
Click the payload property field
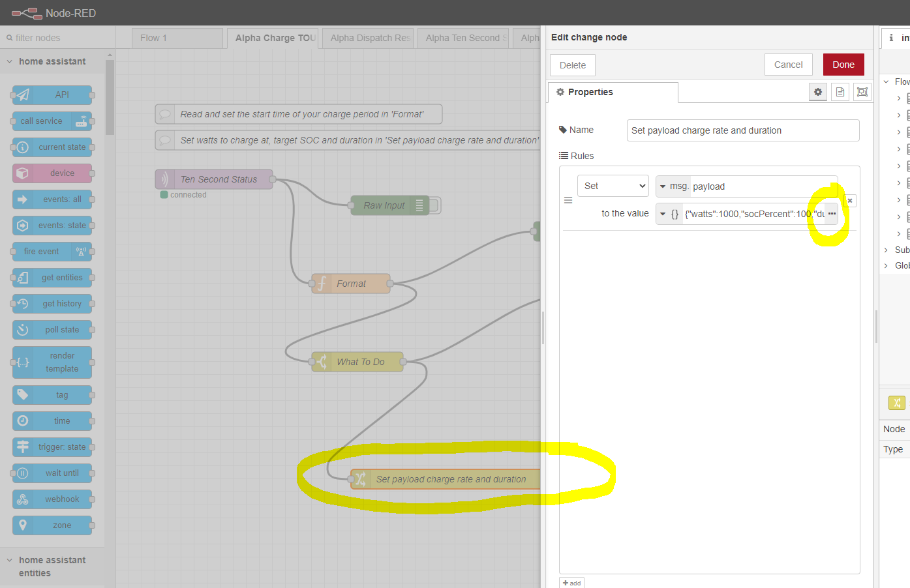tap(763, 186)
